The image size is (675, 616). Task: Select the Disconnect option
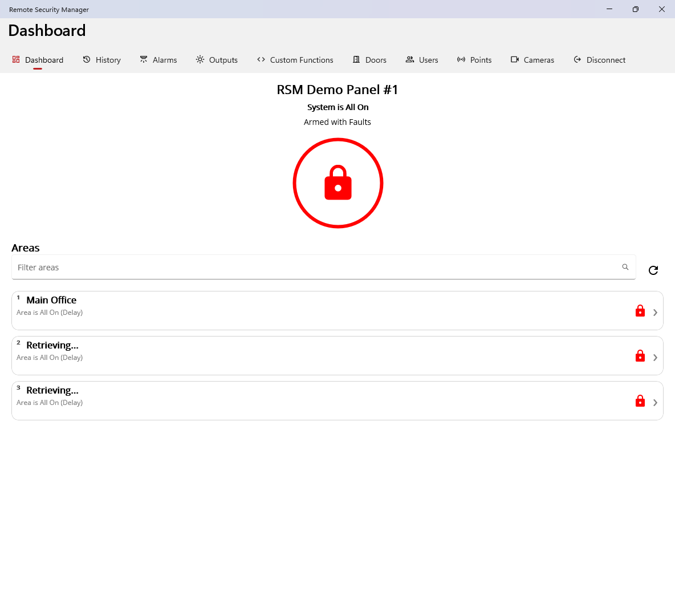pyautogui.click(x=600, y=60)
